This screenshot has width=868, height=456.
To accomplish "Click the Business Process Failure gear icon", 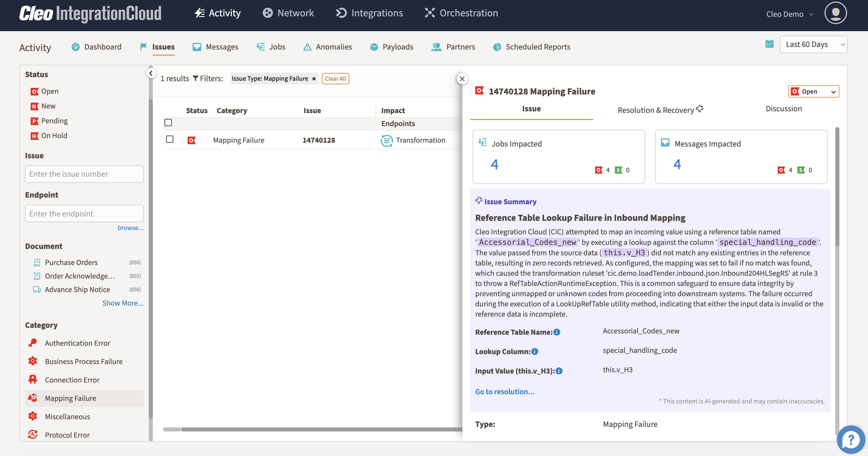I will pos(33,361).
